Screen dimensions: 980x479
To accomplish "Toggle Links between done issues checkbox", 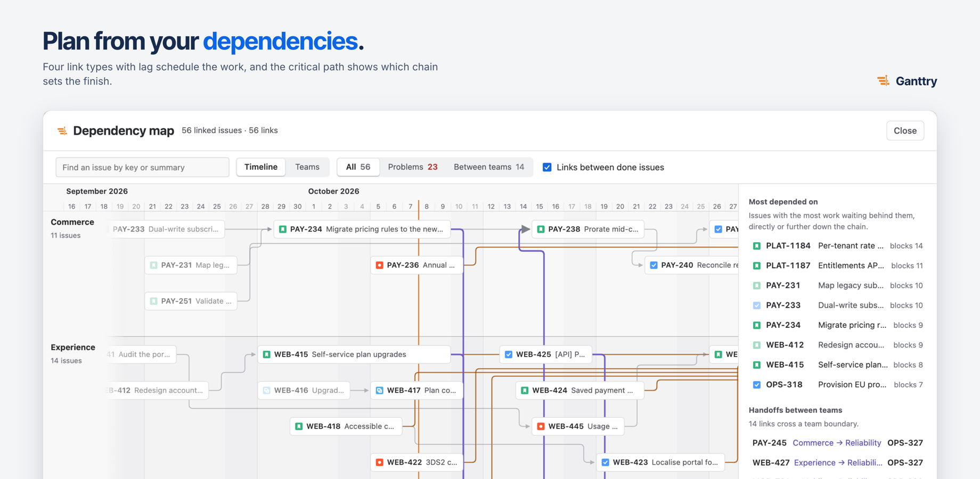I will [x=547, y=167].
